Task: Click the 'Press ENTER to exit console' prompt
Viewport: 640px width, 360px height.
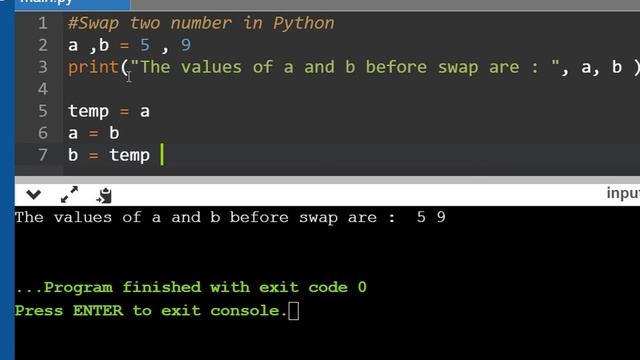Action: click(151, 311)
